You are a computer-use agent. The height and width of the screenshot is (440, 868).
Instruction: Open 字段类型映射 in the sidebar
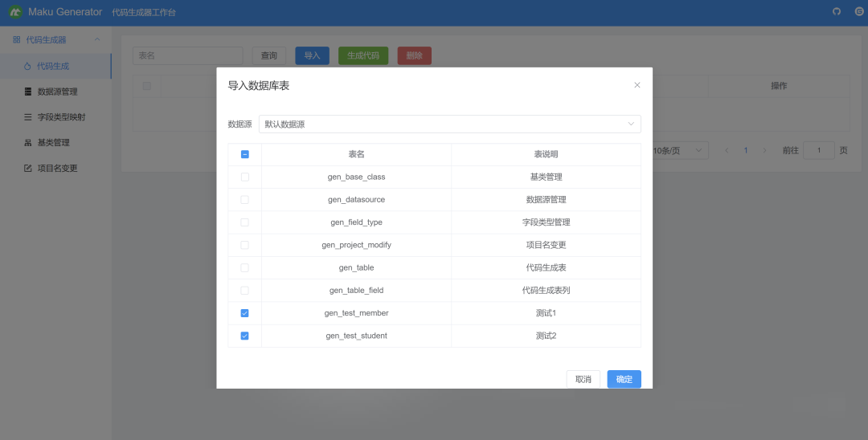point(55,117)
